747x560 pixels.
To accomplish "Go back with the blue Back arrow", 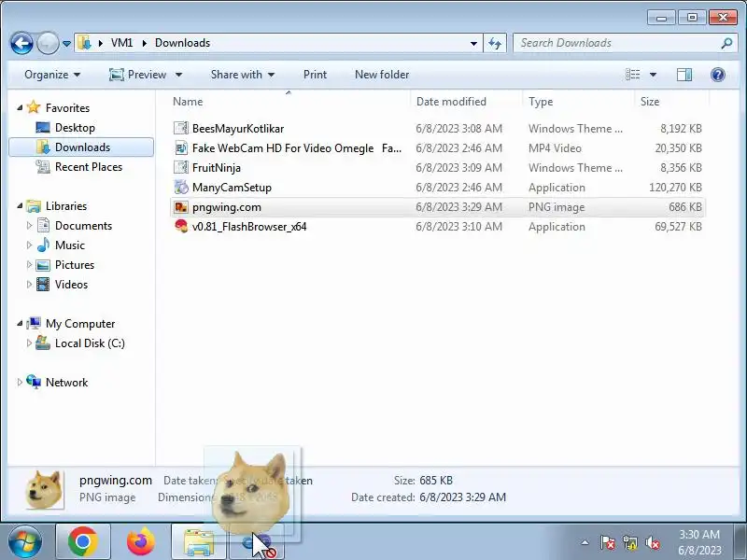I will click(21, 43).
